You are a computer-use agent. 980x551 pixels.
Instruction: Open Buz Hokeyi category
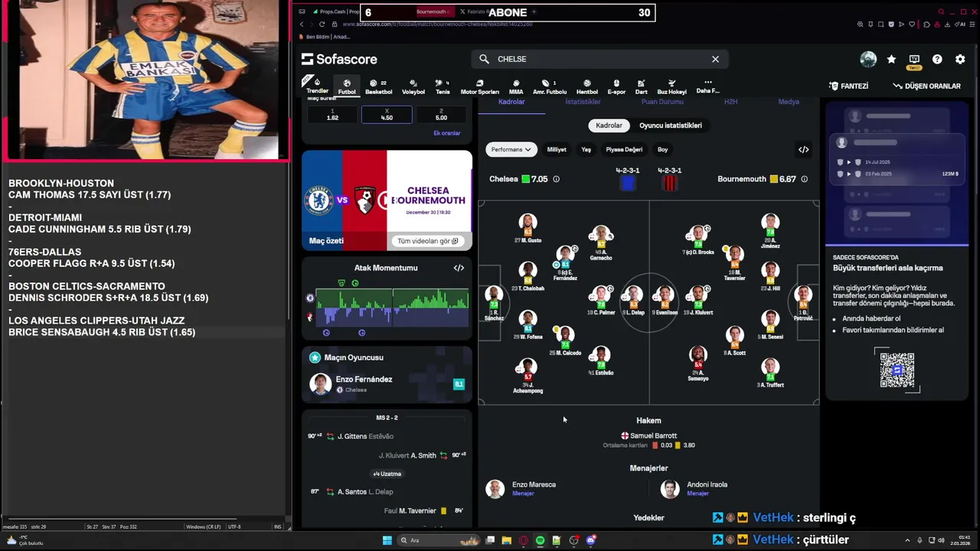(671, 86)
